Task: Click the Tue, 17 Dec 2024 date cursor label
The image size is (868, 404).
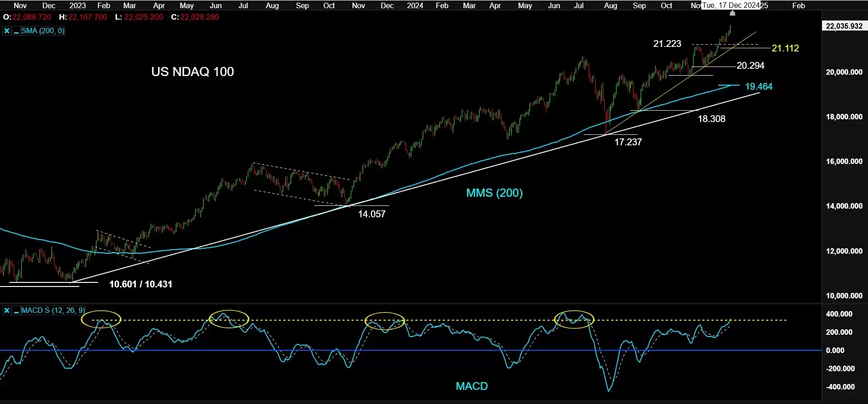Action: 730,5
